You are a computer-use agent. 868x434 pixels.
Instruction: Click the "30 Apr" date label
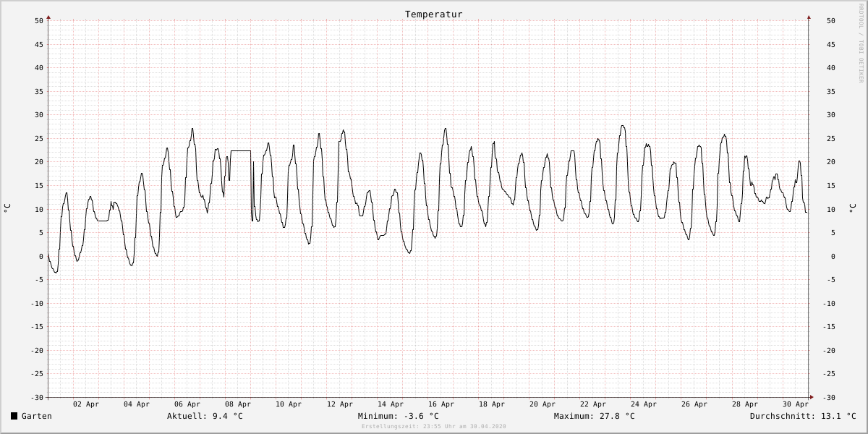[796, 404]
